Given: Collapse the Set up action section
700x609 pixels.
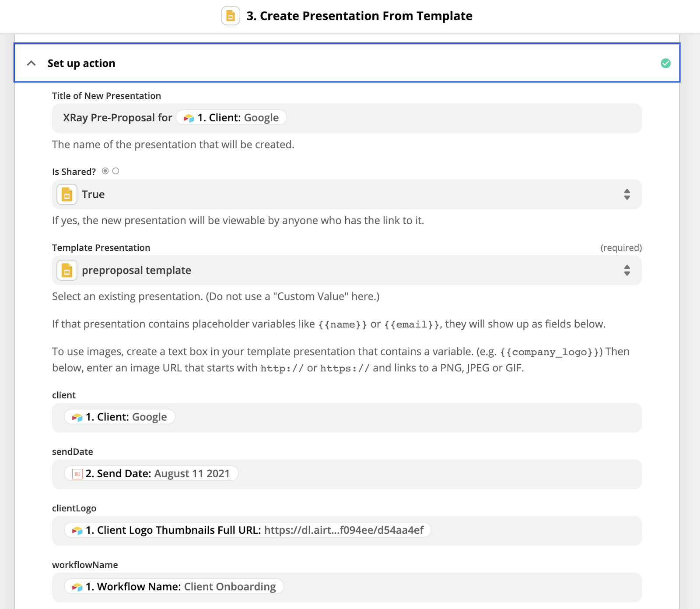Looking at the screenshot, I should 31,63.
